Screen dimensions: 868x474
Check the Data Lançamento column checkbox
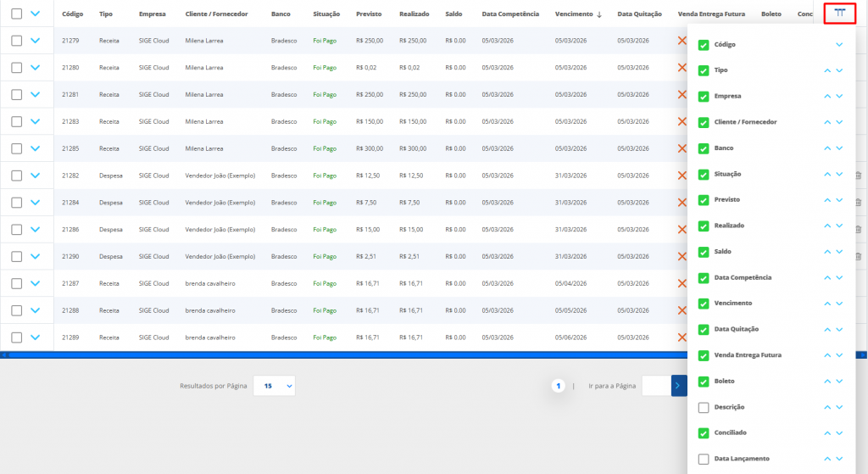pos(704,460)
